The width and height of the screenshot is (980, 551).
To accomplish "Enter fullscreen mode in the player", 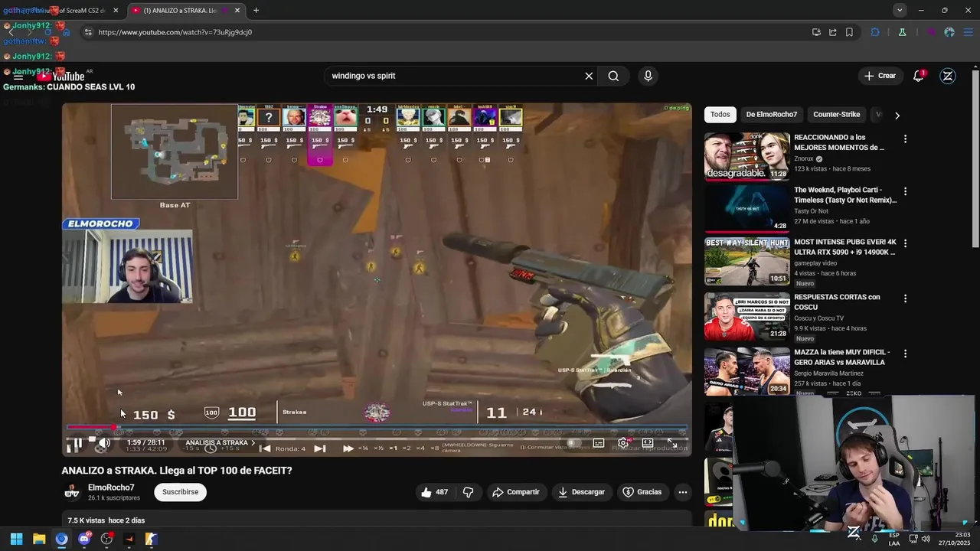I will tap(672, 443).
